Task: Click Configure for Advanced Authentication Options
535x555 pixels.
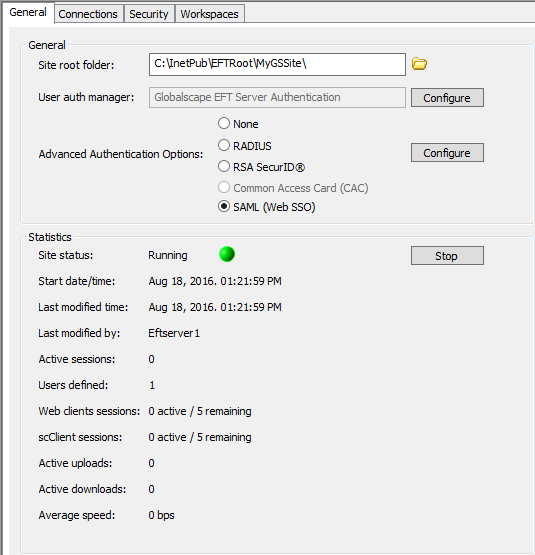Action: pyautogui.click(x=447, y=153)
